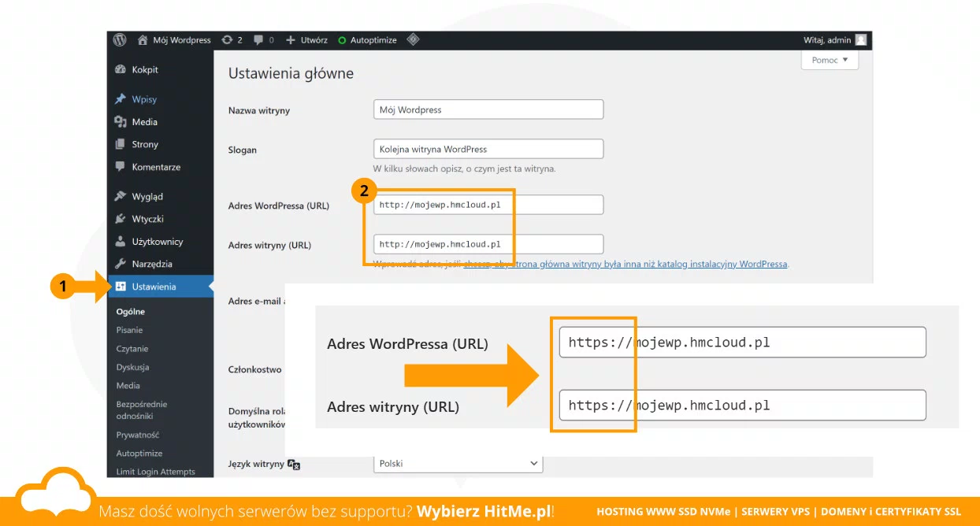Viewport: 980px width, 526px height.
Task: Click the admin avatar in the corner
Action: pos(861,39)
